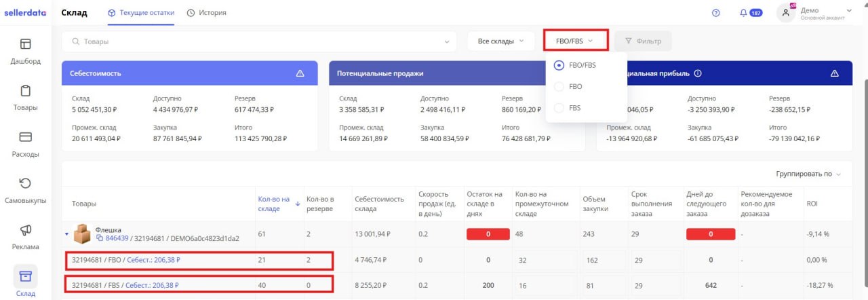The image size is (868, 300).
Task: Click the Скорость продаж column header
Action: 437,204
